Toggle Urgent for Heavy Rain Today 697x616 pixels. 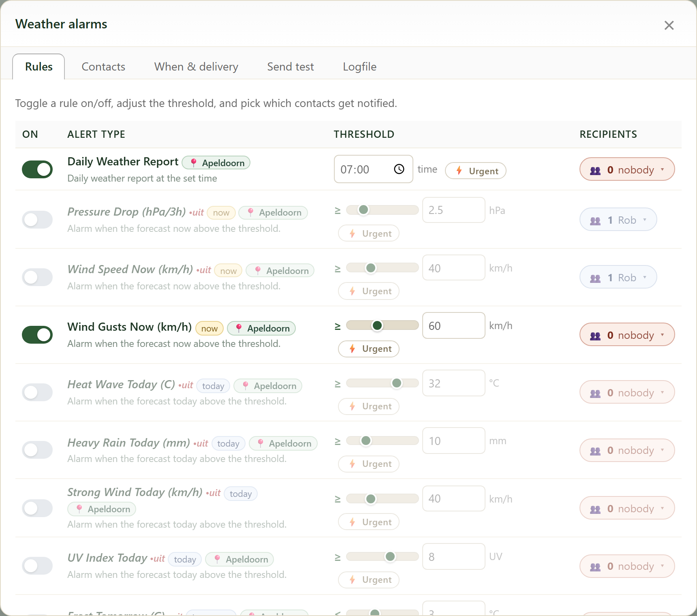click(x=369, y=464)
